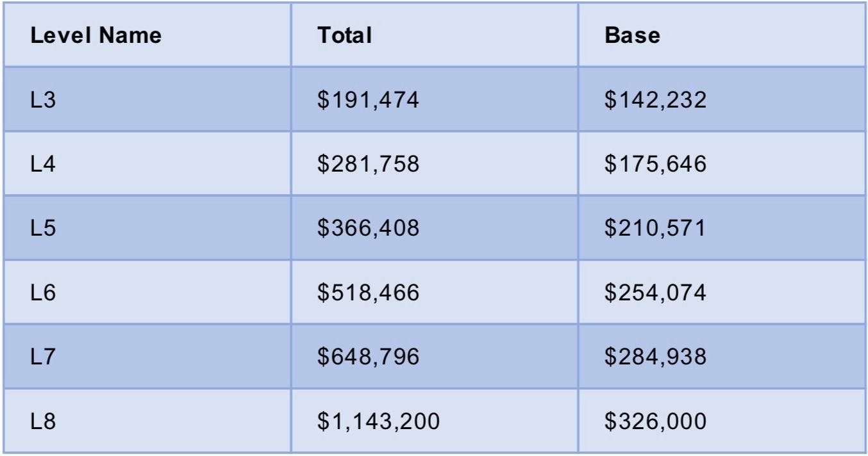
Task: Select the L6 level cell
Action: pyautogui.click(x=43, y=293)
